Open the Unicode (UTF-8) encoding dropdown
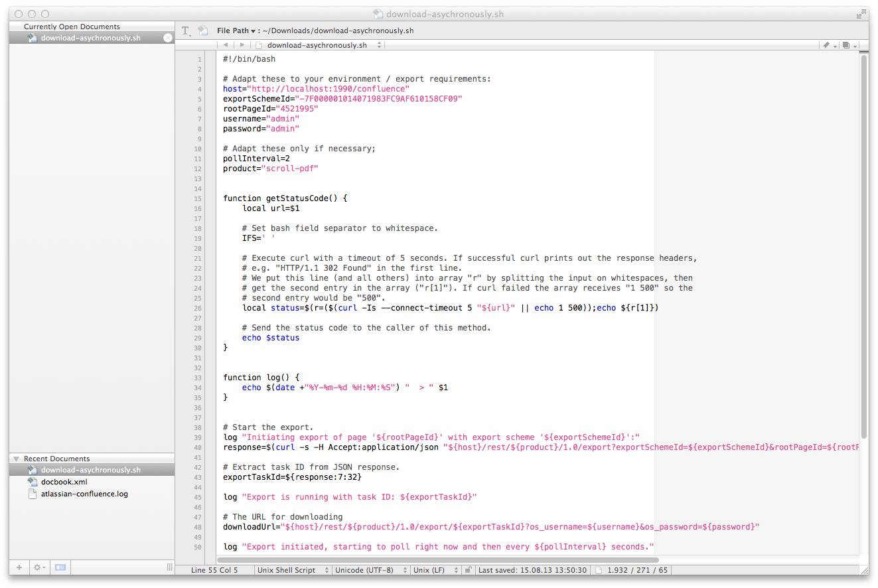 tap(370, 570)
